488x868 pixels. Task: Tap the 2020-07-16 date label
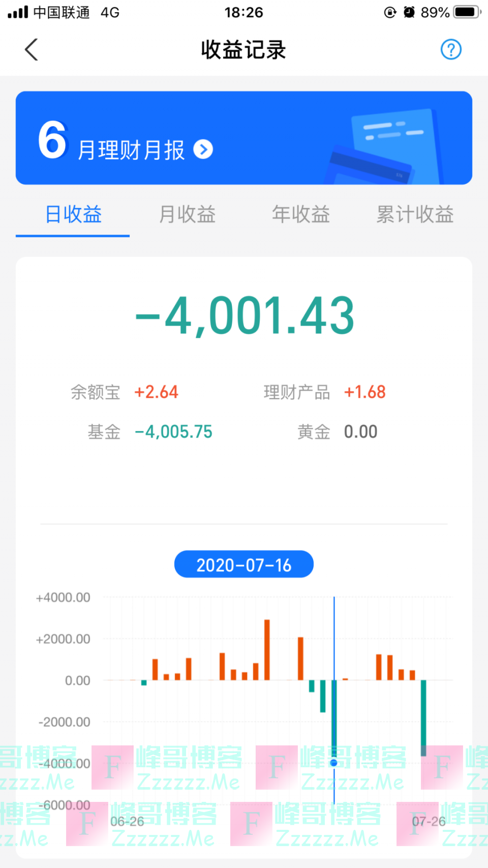tap(244, 565)
